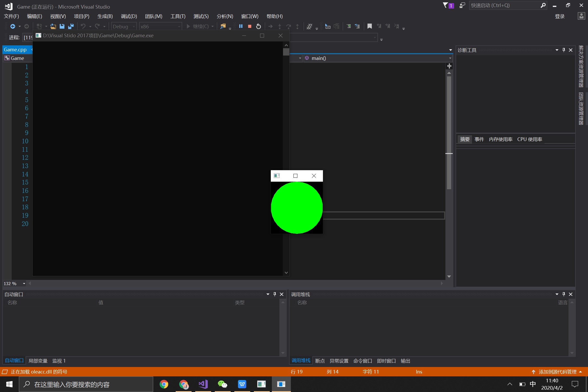588x392 pixels.
Task: Click 添加到源代码管理 in status bar
Action: 557,372
